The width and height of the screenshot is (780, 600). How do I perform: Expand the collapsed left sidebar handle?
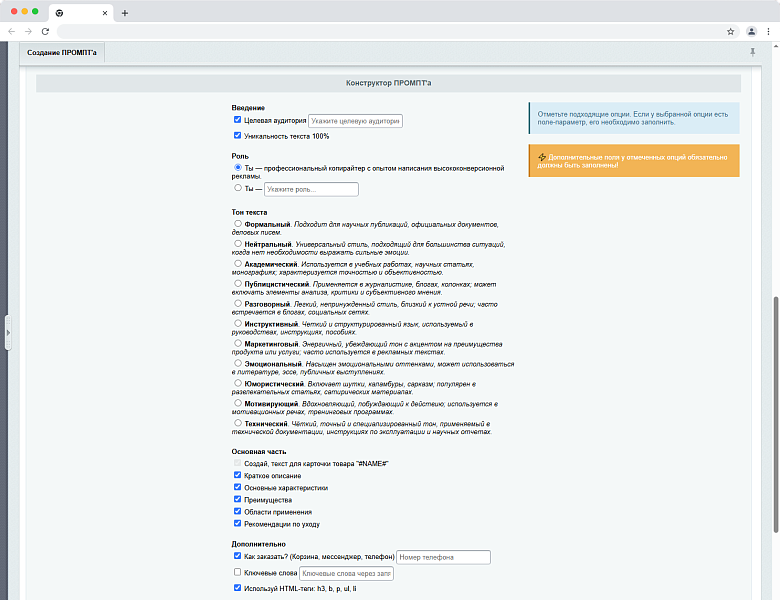point(8,332)
